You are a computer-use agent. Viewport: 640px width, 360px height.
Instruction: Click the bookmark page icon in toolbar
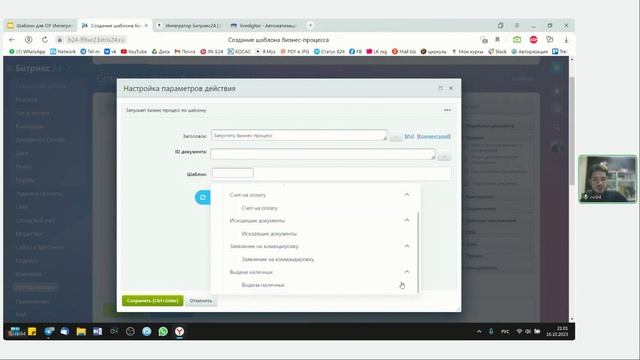coord(497,40)
